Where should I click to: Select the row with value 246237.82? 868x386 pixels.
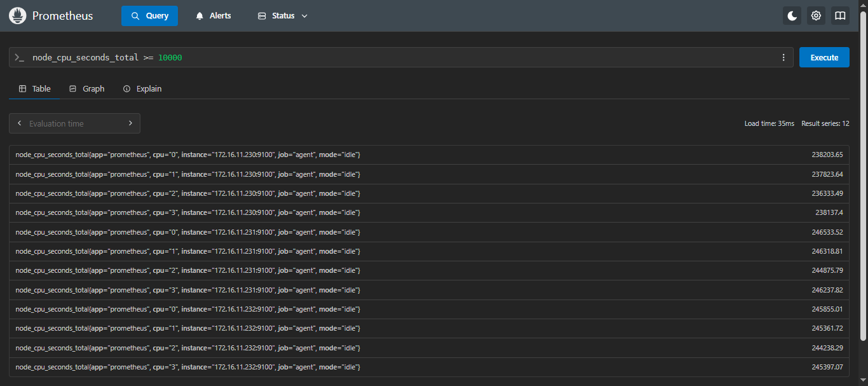(429, 290)
